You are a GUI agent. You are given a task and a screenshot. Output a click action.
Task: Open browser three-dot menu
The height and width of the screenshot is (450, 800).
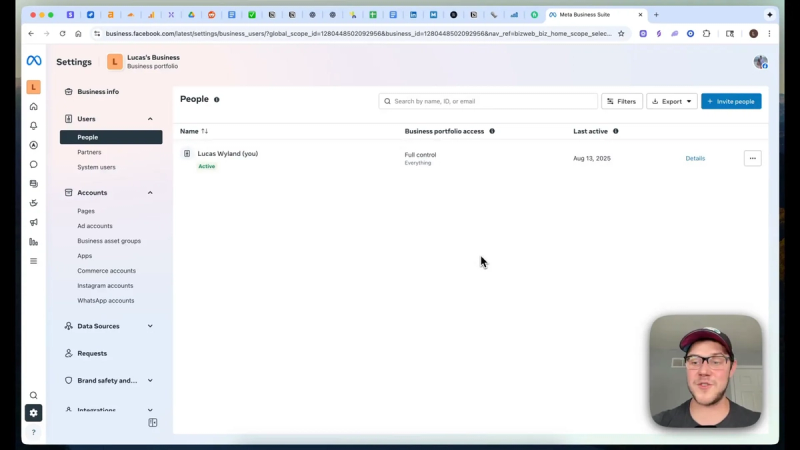[x=769, y=34]
